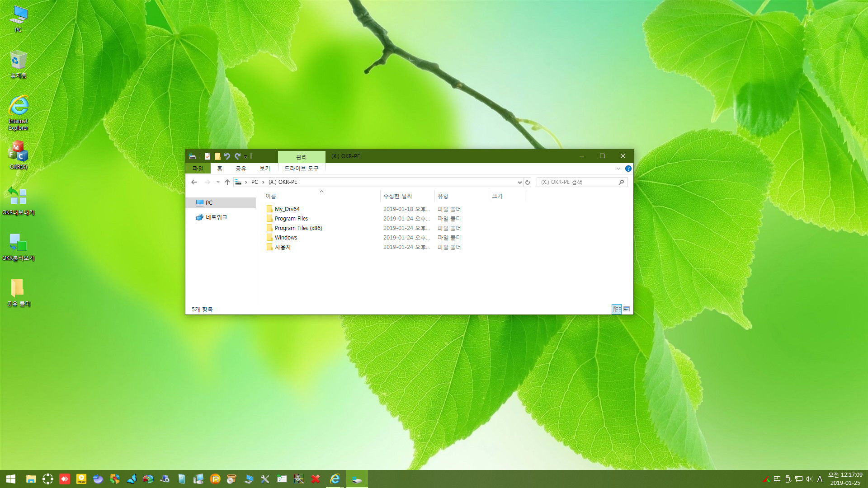Open the PC desktop icon
Image resolution: width=868 pixels, height=488 pixels.
[x=18, y=19]
